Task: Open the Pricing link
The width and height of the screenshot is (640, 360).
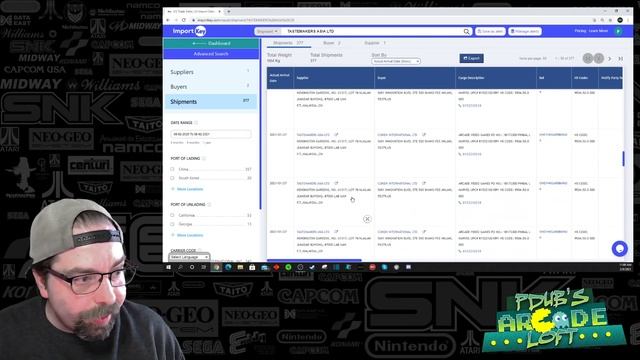Action: click(x=580, y=31)
